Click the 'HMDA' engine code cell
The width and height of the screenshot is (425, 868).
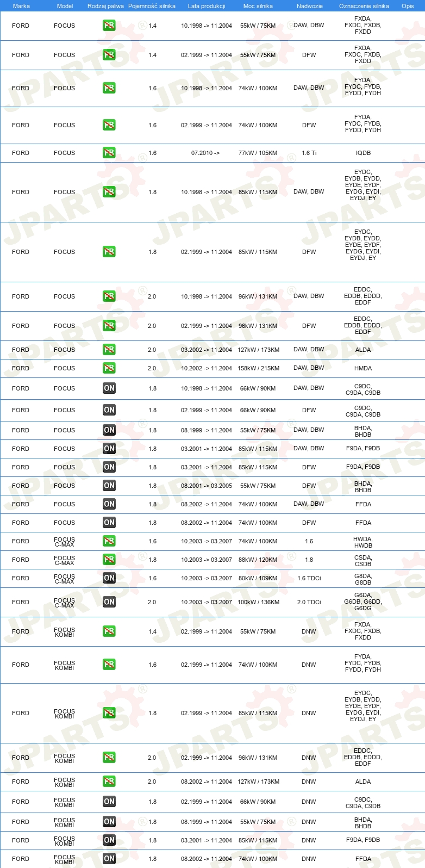[363, 368]
